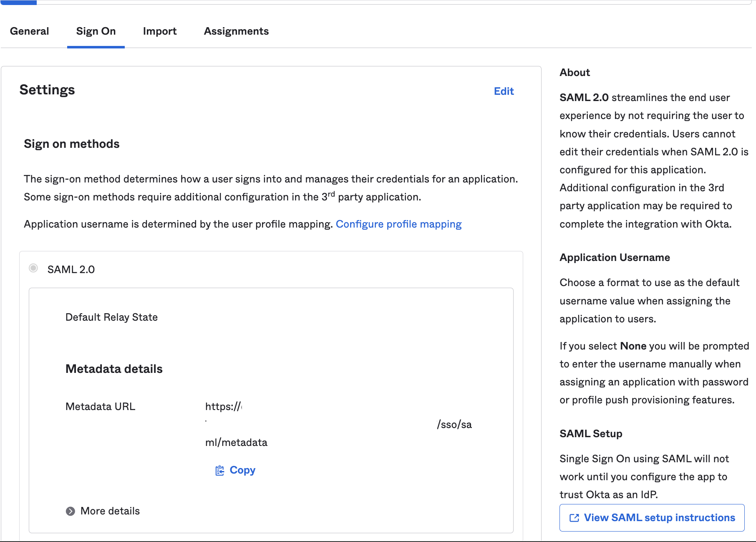Click the Metadata URL text value
This screenshot has height=542, width=756.
(292, 424)
